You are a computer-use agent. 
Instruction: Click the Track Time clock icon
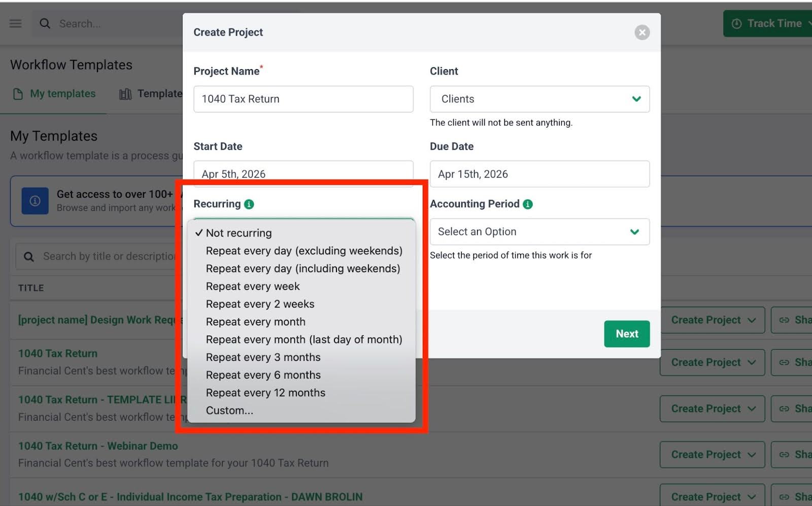point(736,24)
